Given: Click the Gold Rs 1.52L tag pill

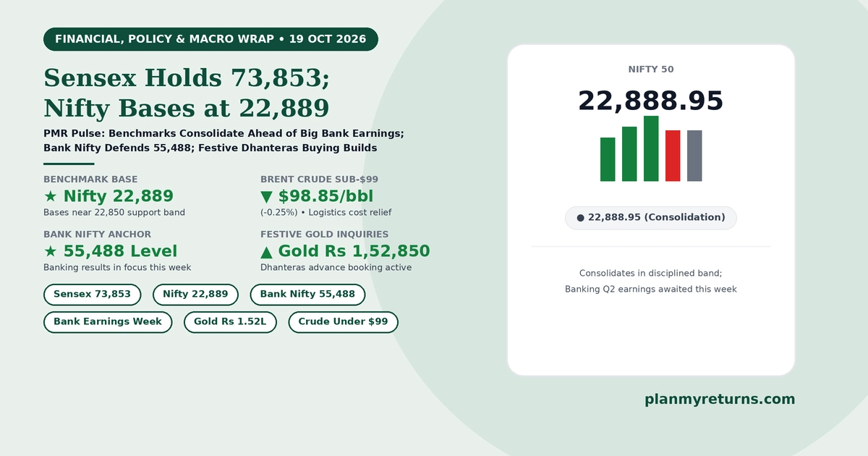Looking at the screenshot, I should 230,322.
